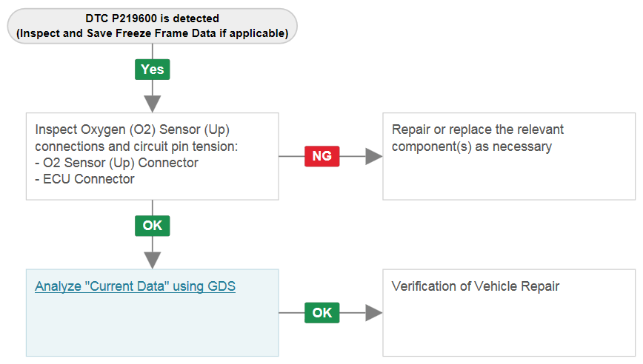The height and width of the screenshot is (364, 643).
Task: Click the "Repair or replace the relevant" text
Action: pos(478,129)
